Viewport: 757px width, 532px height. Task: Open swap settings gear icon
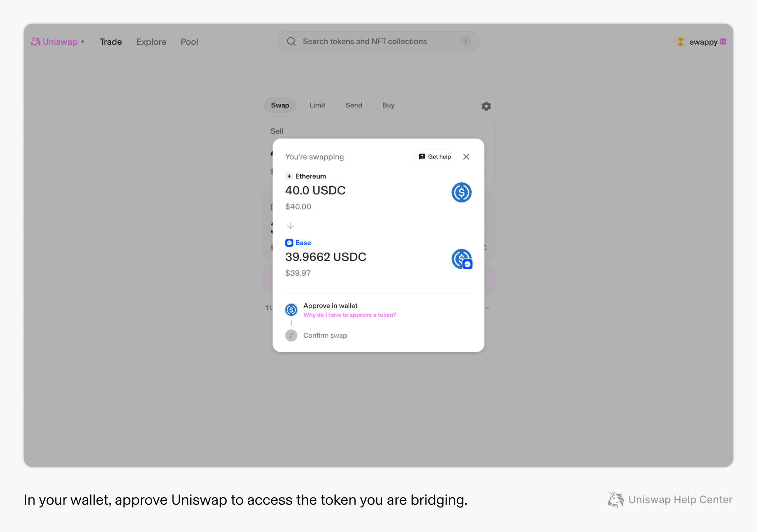(486, 106)
